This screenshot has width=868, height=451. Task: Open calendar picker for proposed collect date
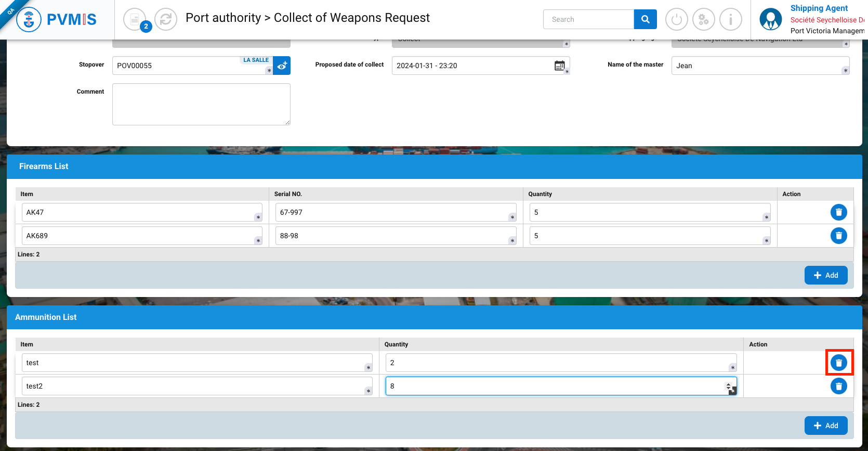pyautogui.click(x=559, y=66)
